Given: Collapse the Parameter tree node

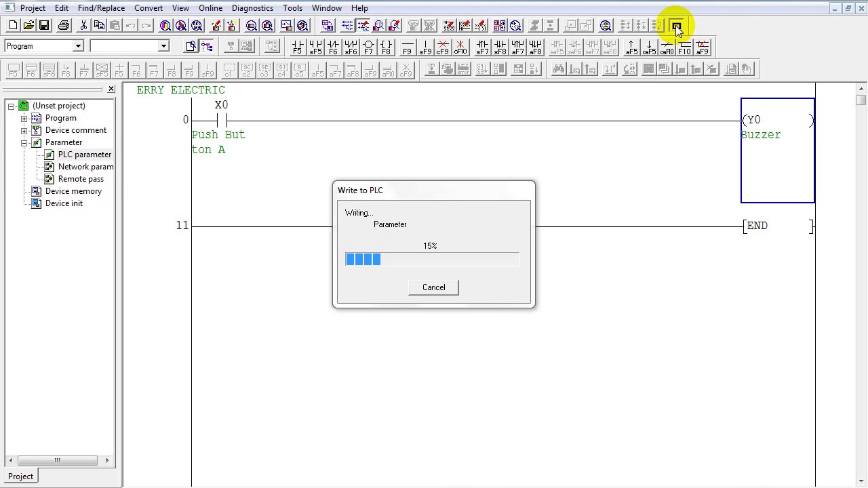Looking at the screenshot, I should 24,142.
